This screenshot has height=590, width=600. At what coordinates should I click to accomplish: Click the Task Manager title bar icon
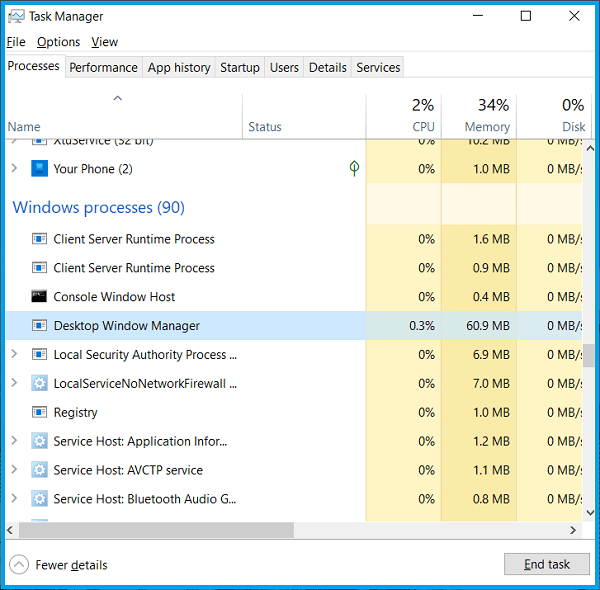pos(16,16)
